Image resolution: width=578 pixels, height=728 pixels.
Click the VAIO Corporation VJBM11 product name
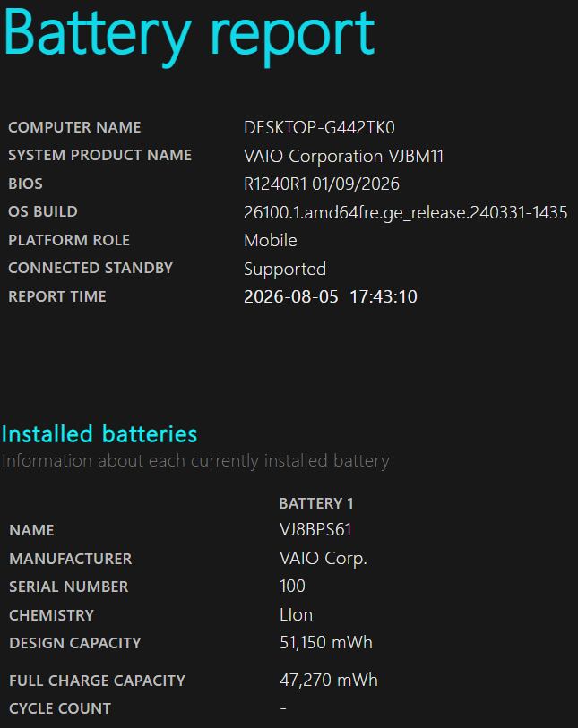pyautogui.click(x=343, y=156)
